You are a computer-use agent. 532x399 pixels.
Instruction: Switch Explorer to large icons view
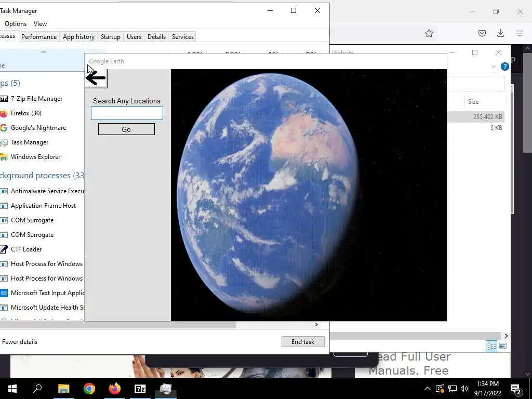point(503,346)
